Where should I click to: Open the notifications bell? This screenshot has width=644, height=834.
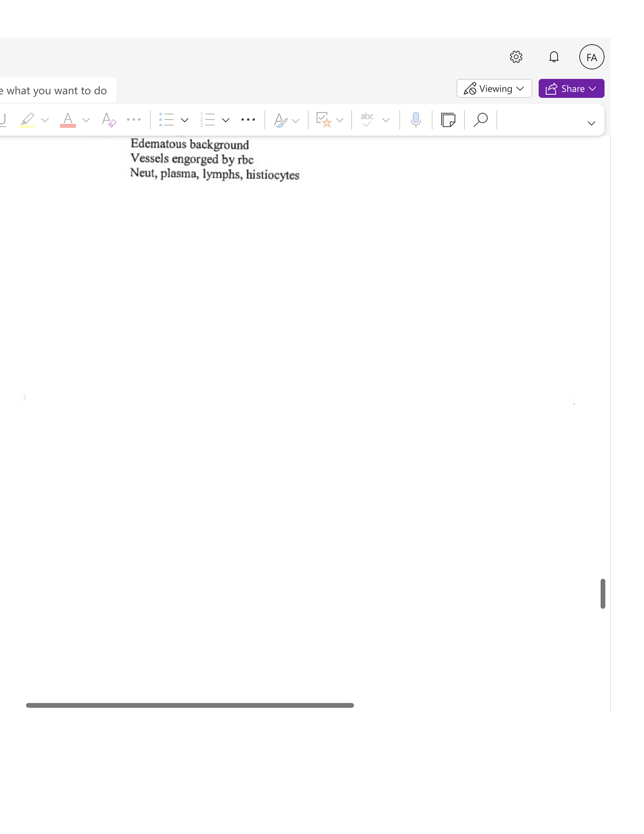pyautogui.click(x=554, y=57)
